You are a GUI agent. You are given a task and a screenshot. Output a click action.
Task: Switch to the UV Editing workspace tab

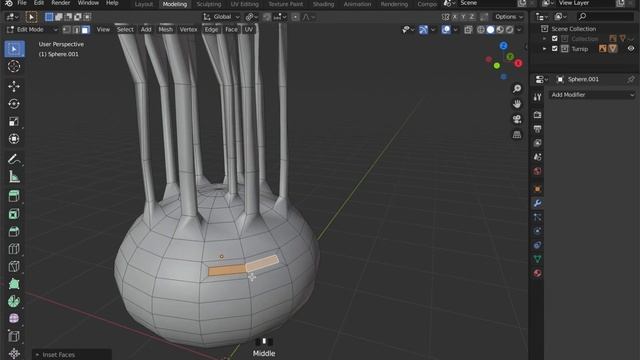[x=244, y=4]
